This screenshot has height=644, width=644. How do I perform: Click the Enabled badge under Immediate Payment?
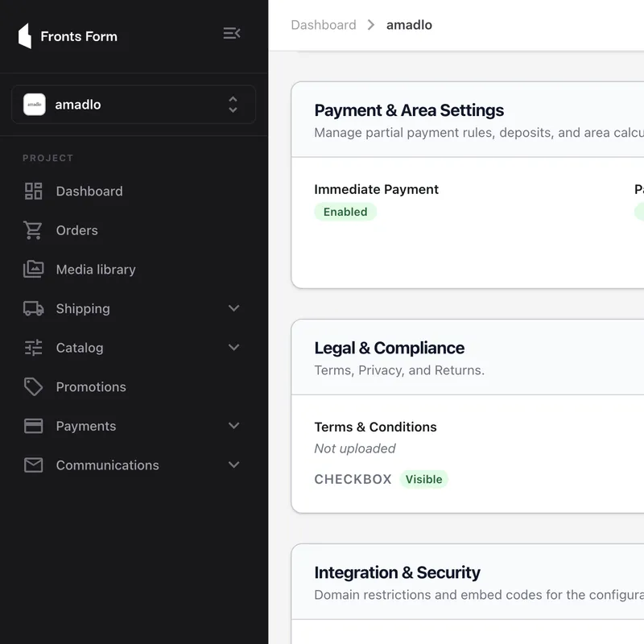[x=345, y=212]
